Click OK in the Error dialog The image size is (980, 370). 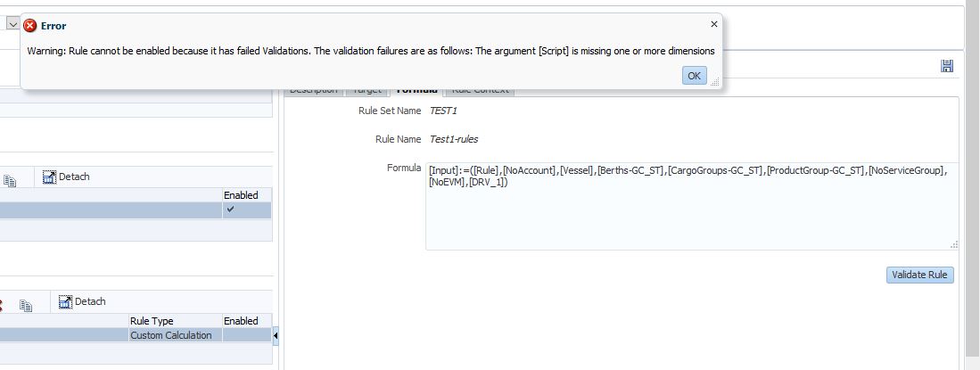click(x=695, y=76)
